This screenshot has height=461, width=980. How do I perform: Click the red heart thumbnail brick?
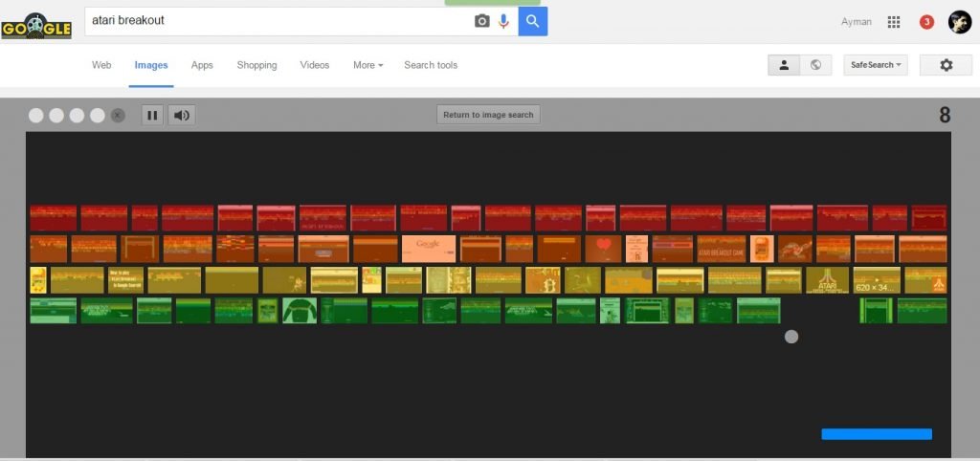[603, 249]
